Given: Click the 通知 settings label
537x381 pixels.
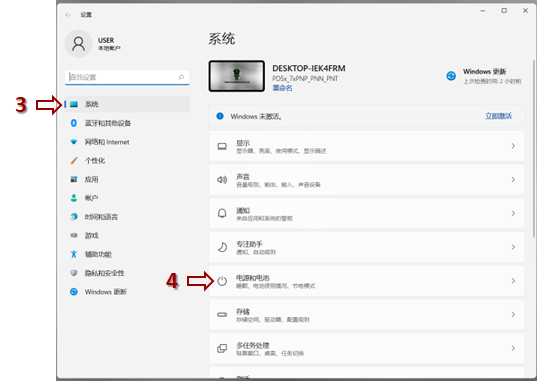Looking at the screenshot, I should point(243,210).
